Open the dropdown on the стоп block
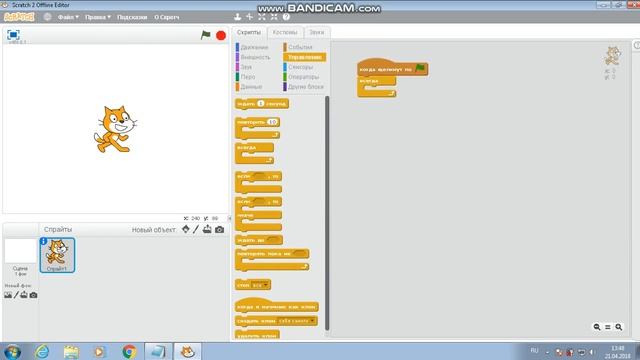 pos(266,285)
